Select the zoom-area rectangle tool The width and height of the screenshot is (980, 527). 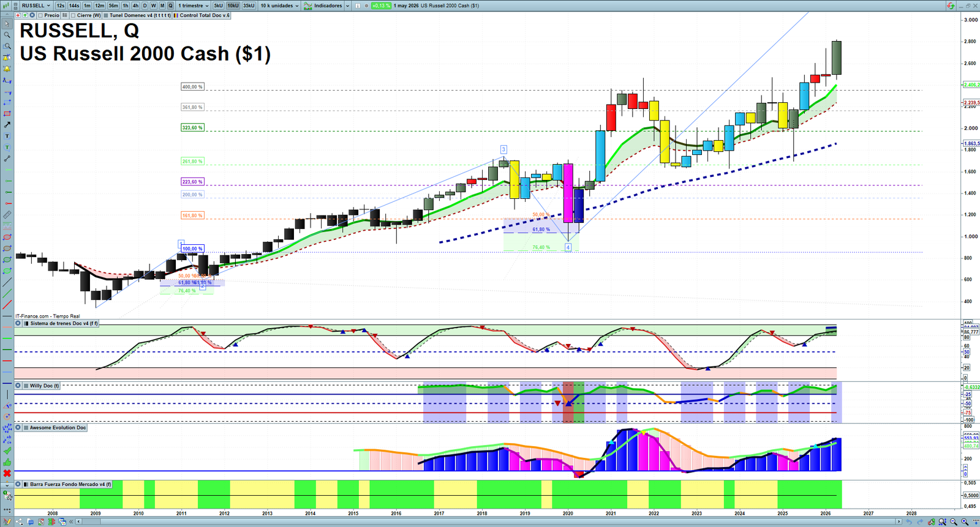pyautogui.click(x=7, y=46)
